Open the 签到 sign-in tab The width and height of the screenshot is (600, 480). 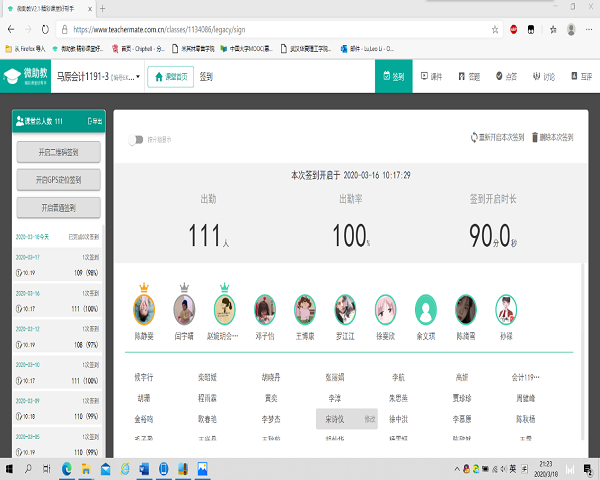[393, 76]
